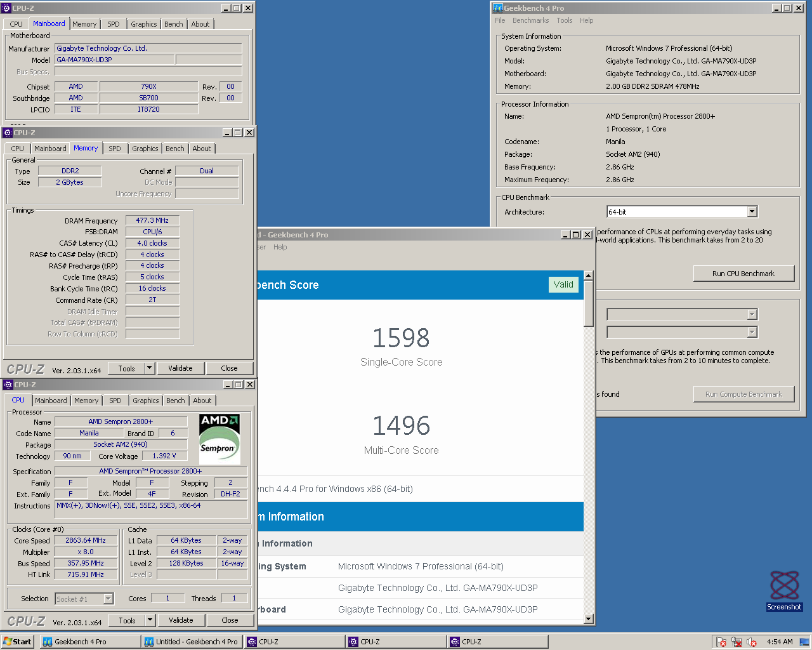Click the DRAM Frequency 477.3 MHz field
The width and height of the screenshot is (812, 650).
[x=152, y=220]
